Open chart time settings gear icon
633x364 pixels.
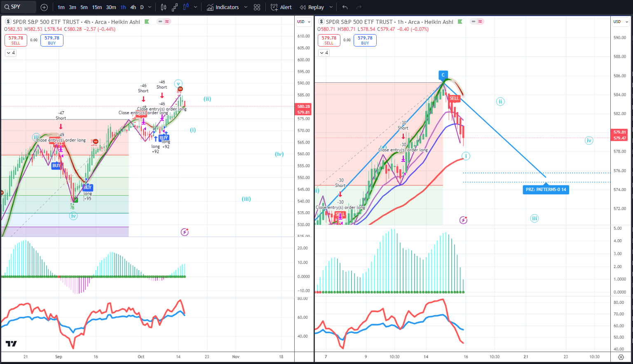(x=621, y=357)
